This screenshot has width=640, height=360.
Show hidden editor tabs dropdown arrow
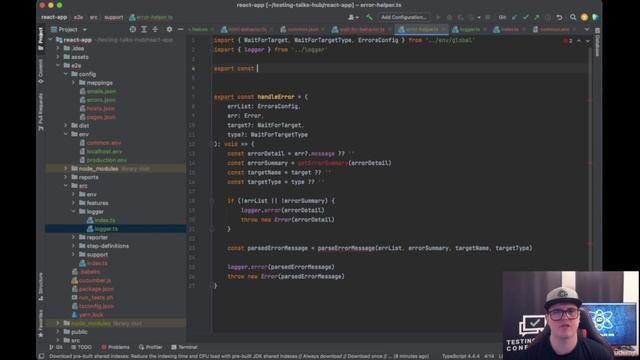click(587, 29)
